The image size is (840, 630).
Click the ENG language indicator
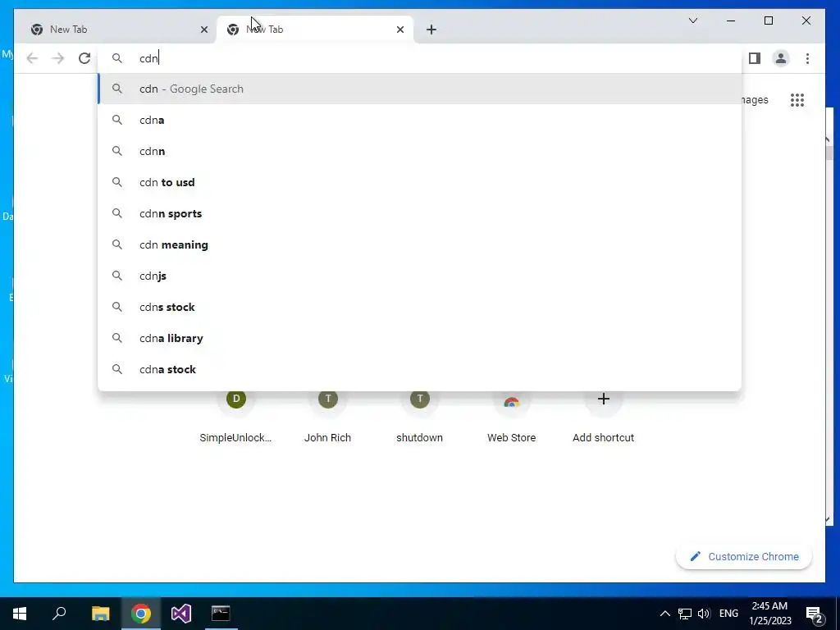(x=728, y=614)
